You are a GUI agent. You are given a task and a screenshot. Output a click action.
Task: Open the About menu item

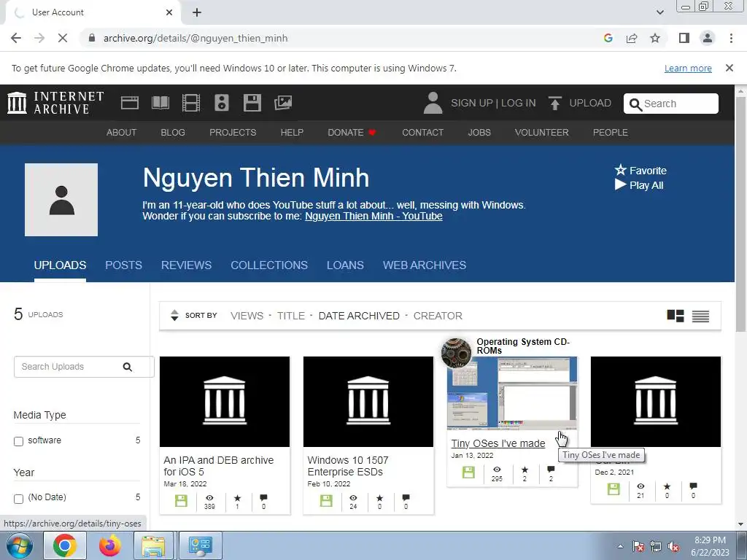122,133
